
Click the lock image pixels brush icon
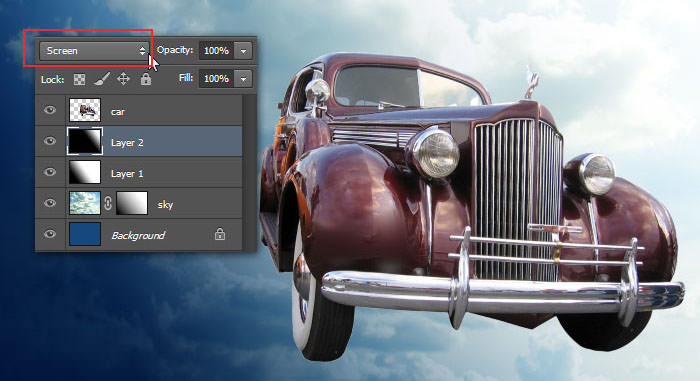click(x=102, y=80)
